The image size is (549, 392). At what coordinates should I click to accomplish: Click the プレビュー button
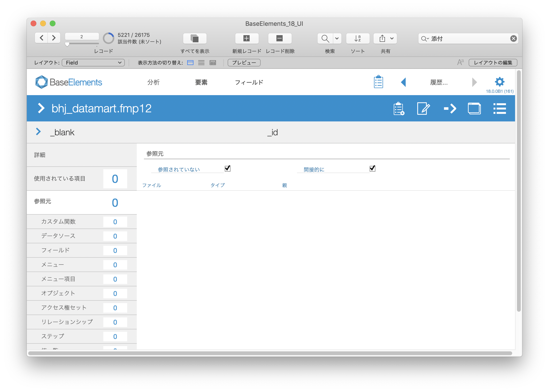tap(244, 63)
